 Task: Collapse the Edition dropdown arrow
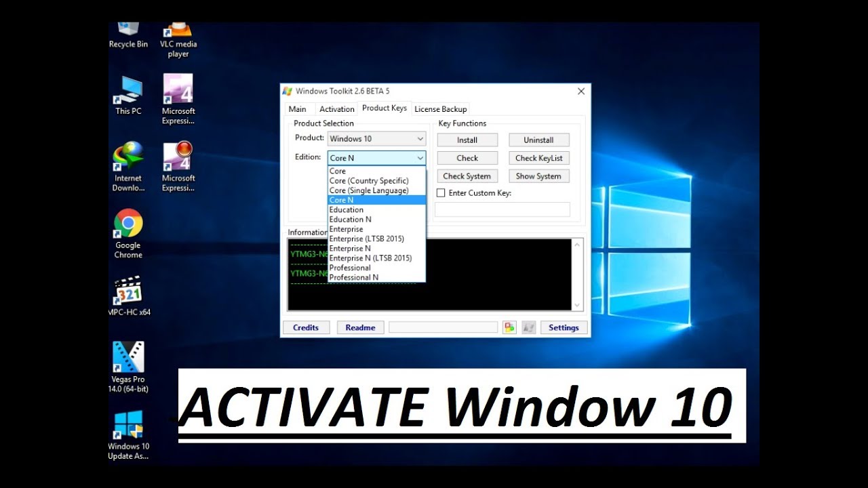click(x=420, y=158)
